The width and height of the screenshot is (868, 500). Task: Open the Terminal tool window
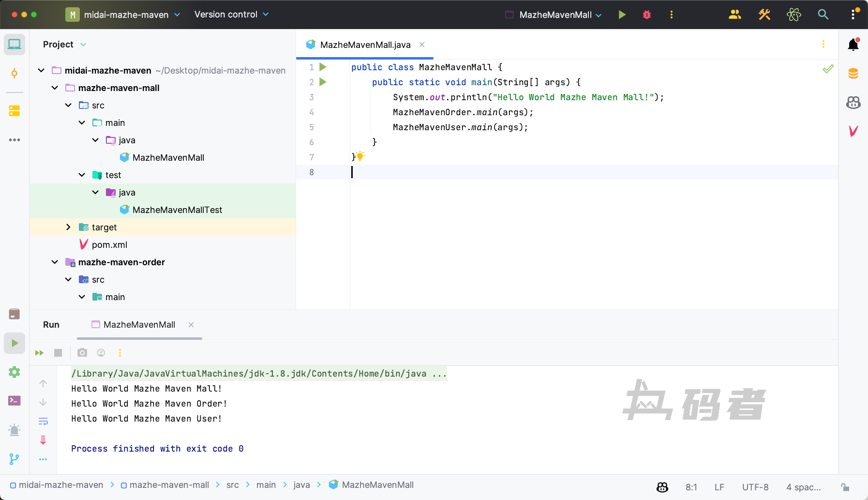(x=15, y=401)
